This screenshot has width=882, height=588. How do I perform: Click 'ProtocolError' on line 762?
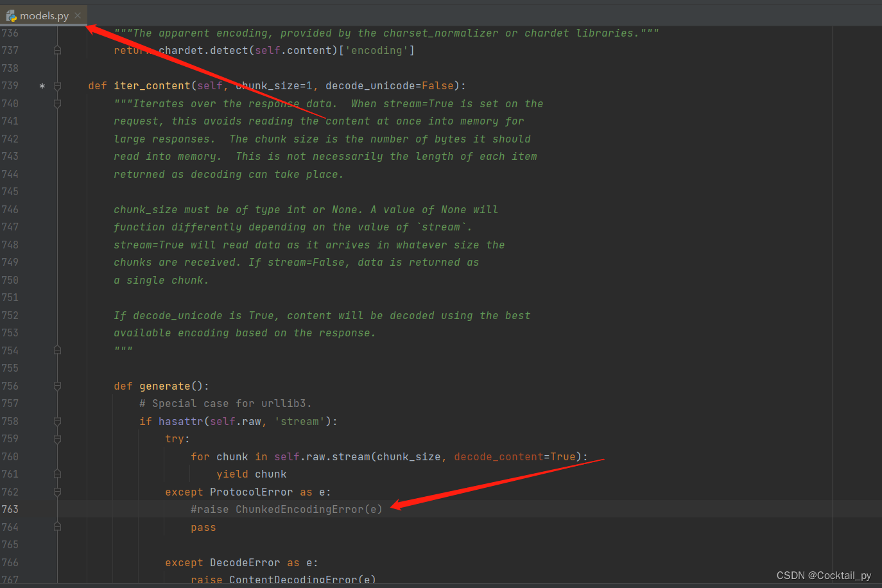click(252, 492)
